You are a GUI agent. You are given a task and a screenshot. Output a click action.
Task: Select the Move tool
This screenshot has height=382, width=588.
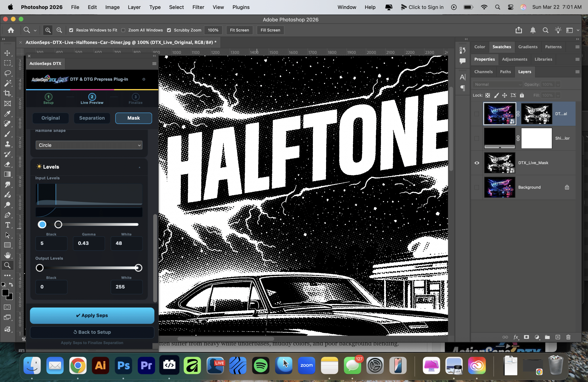(7, 53)
